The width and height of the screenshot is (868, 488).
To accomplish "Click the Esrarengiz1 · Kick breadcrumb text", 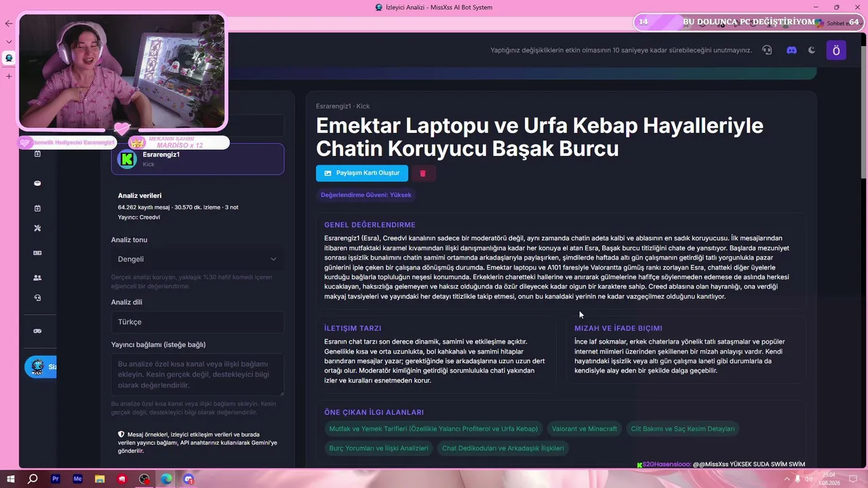I will [342, 106].
